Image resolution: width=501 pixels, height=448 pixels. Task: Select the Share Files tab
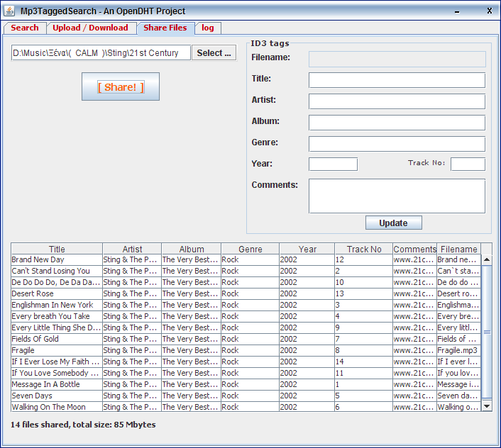coord(165,28)
